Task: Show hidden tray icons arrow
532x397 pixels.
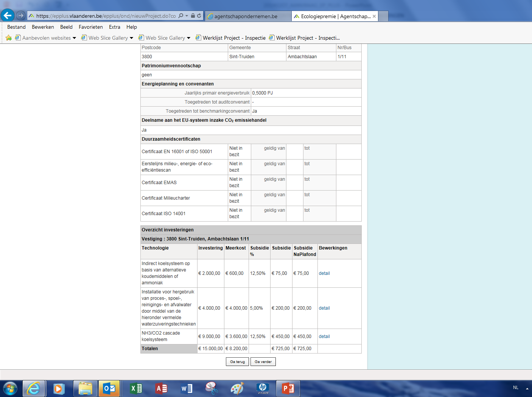Action: pyautogui.click(x=527, y=388)
